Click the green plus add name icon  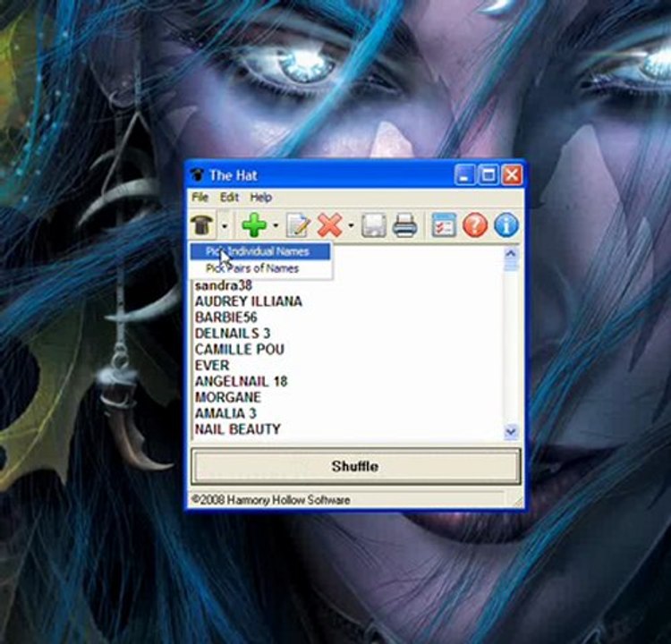[x=254, y=225]
